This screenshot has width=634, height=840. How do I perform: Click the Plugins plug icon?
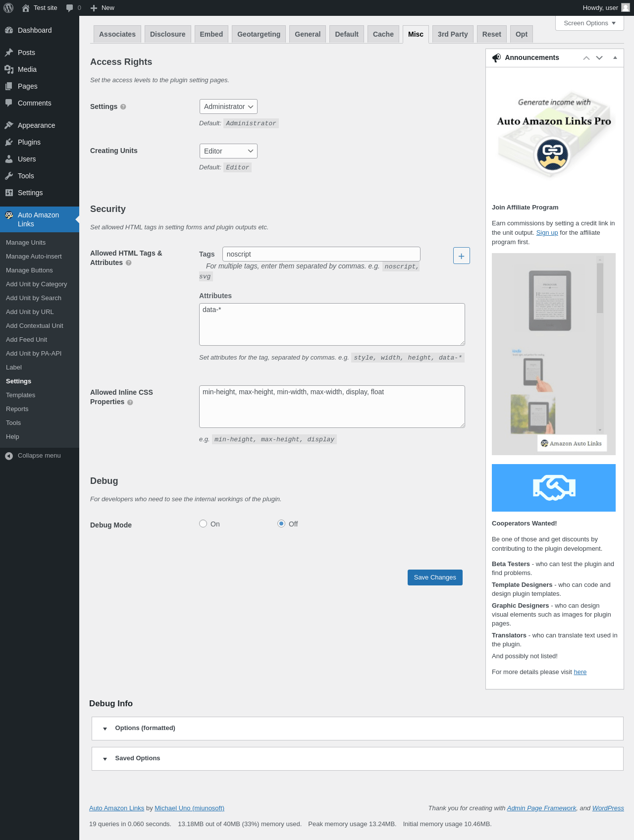pos(9,142)
